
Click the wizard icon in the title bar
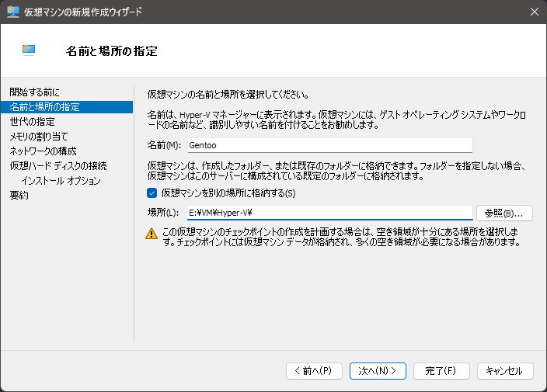(x=13, y=12)
